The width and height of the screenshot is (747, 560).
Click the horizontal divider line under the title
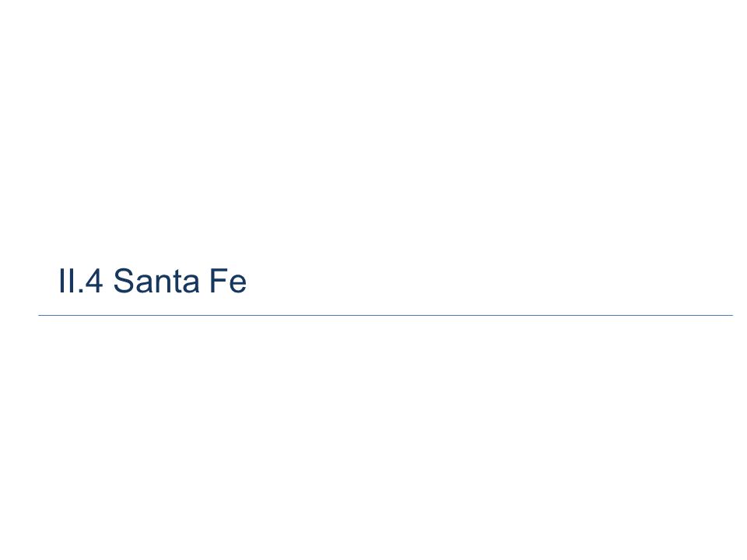[385, 315]
